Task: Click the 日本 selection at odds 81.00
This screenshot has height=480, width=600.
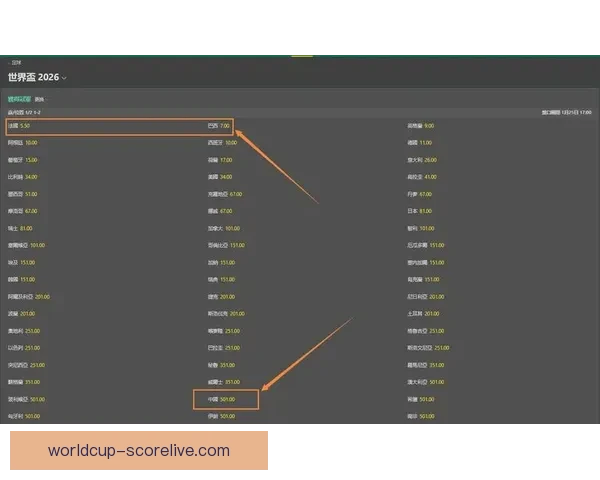Action: (x=419, y=211)
